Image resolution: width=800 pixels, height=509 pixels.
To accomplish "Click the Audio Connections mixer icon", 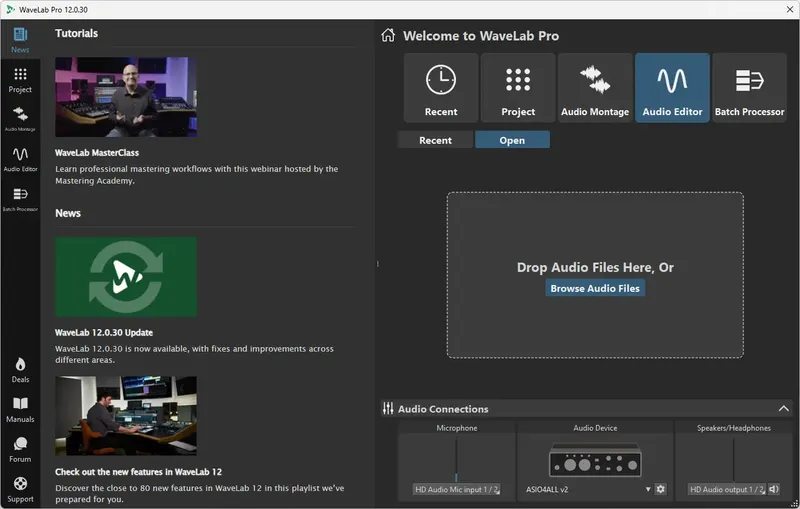I will (388, 409).
